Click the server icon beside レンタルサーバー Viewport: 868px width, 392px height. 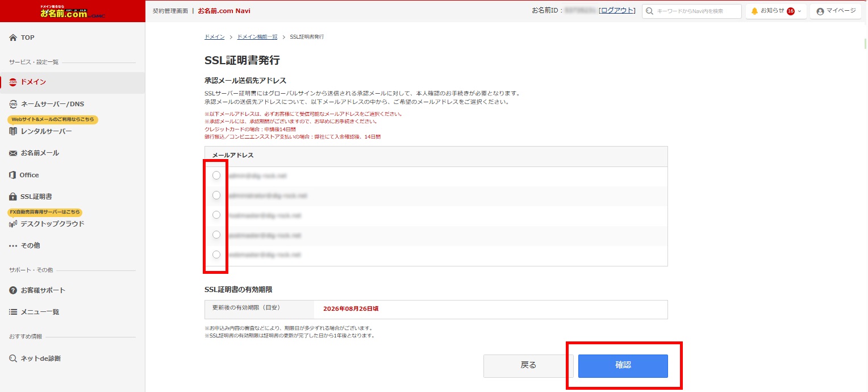(x=13, y=131)
